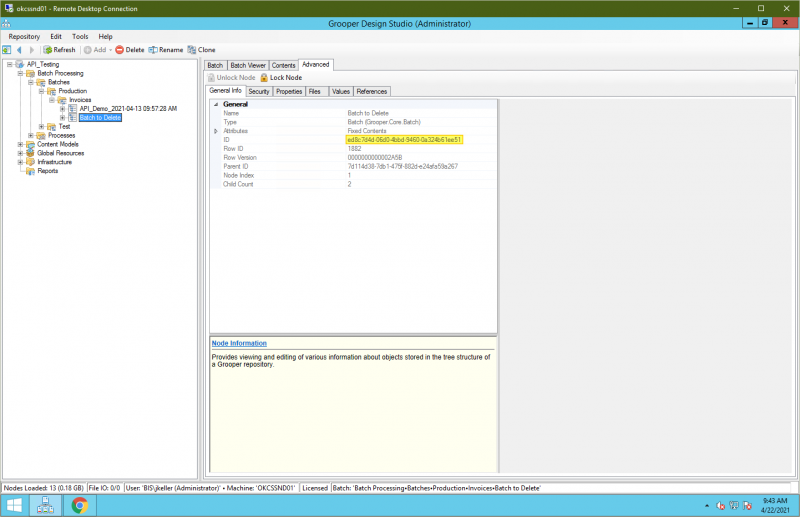Click the Lock Node button label
Screen dimensions: 800x517
(286, 78)
